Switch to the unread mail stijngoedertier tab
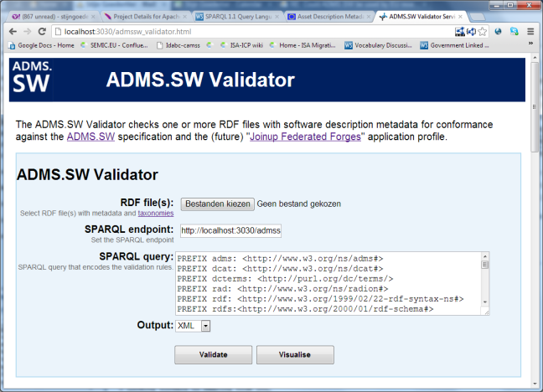Image resolution: width=543 pixels, height=392 pixels. [52, 17]
